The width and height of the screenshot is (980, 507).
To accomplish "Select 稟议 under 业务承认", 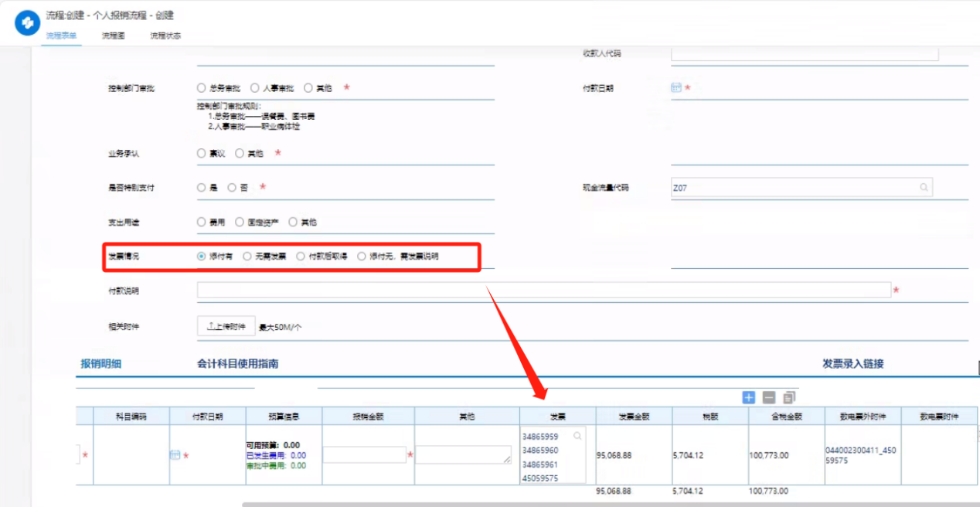I will [x=202, y=153].
